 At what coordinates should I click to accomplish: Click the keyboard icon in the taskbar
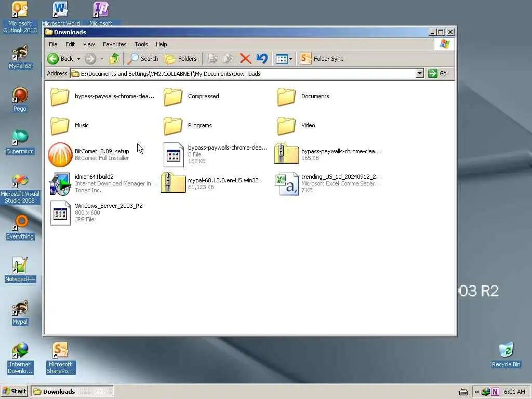click(463, 392)
